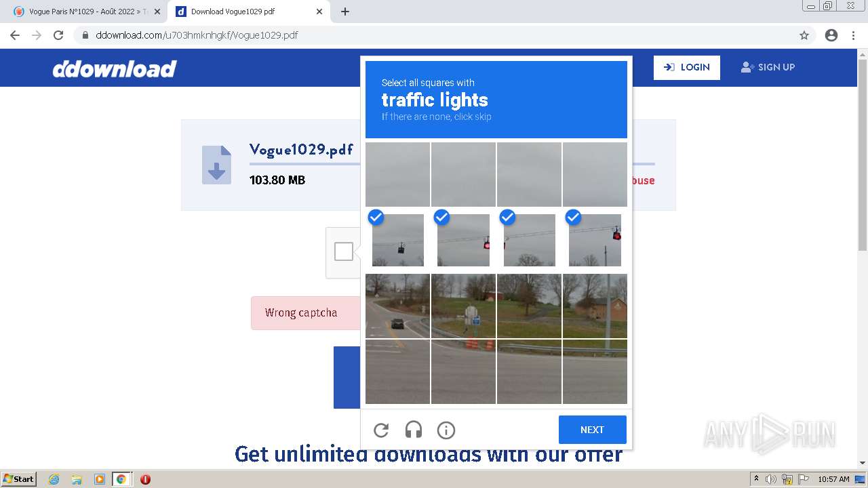Close the Vogue Paris tab

click(157, 12)
